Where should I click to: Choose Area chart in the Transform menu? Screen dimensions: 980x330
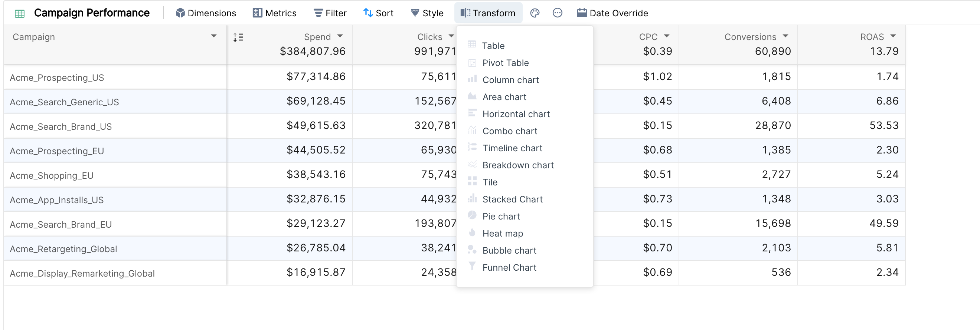click(525, 97)
